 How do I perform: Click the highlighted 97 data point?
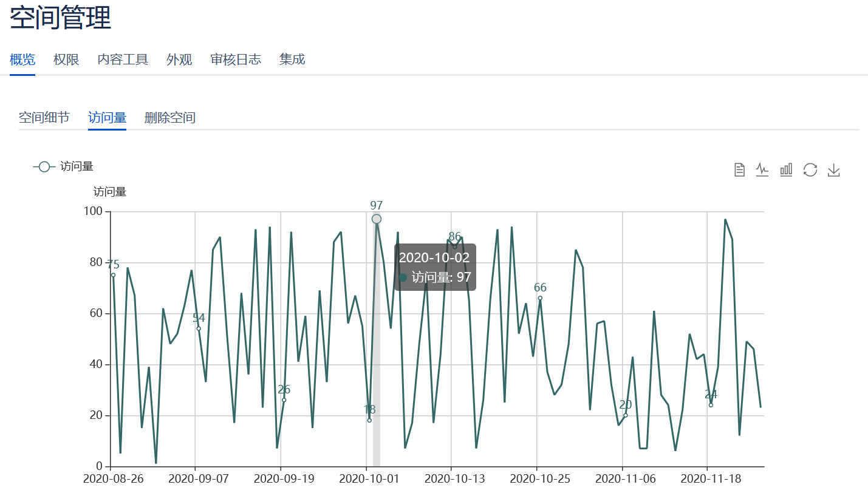[x=377, y=219]
